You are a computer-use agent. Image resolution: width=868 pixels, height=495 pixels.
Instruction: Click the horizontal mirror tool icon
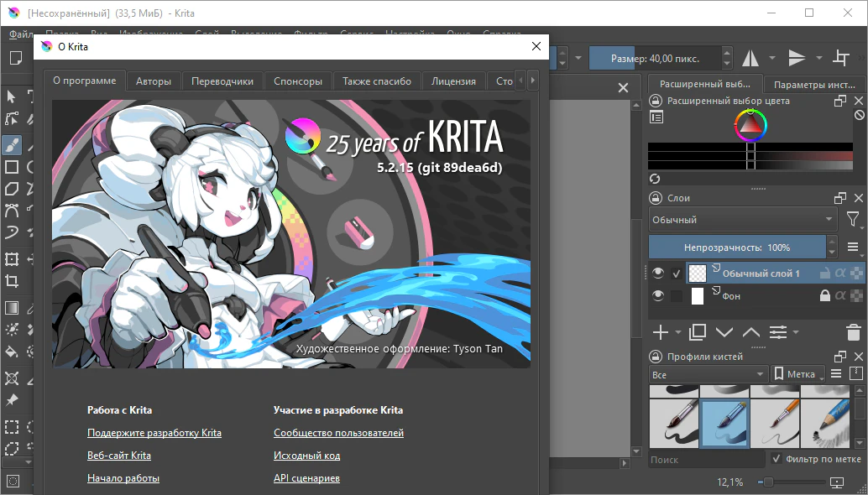click(750, 58)
